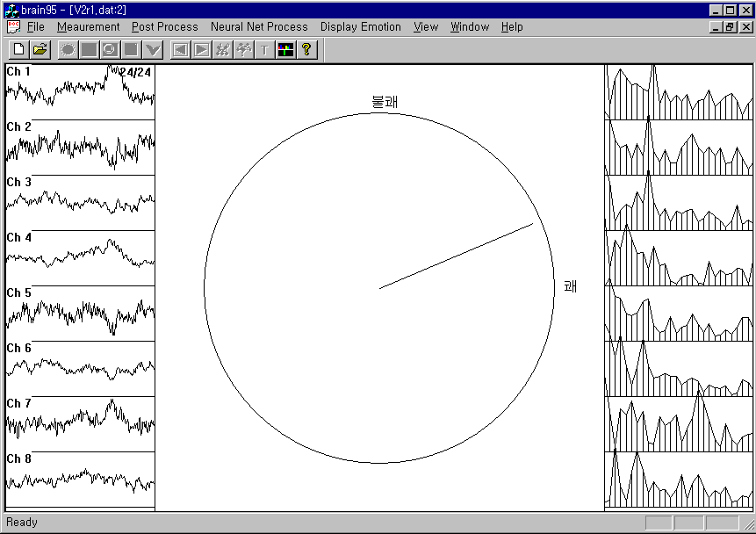Click the Ch 3 waveform label
Viewport: 756px width, 534px height.
coord(18,182)
